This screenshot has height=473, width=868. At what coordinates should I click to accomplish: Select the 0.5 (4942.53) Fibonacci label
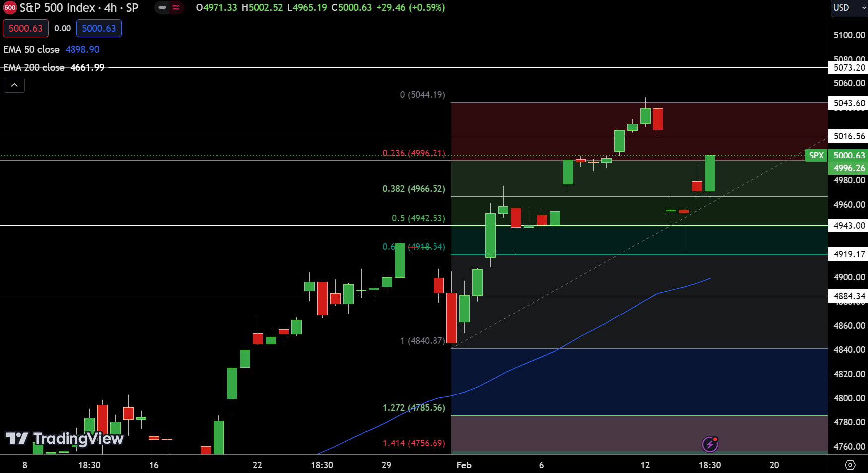(419, 218)
